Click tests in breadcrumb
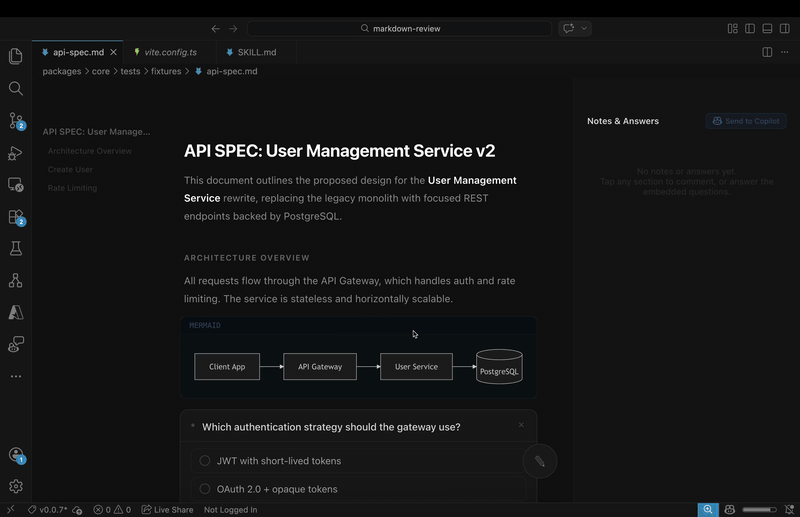Image resolution: width=800 pixels, height=517 pixels. [x=130, y=71]
